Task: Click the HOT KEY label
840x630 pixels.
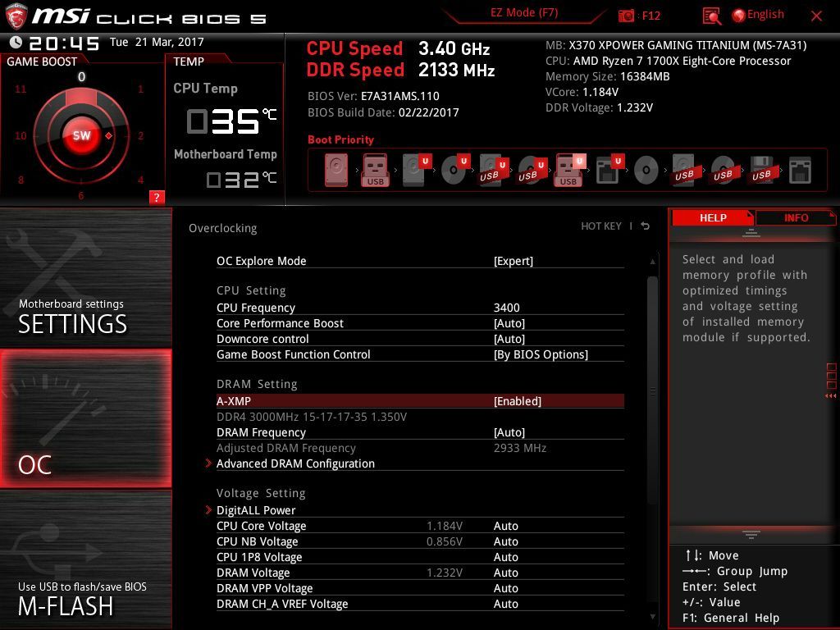Action: pos(601,226)
